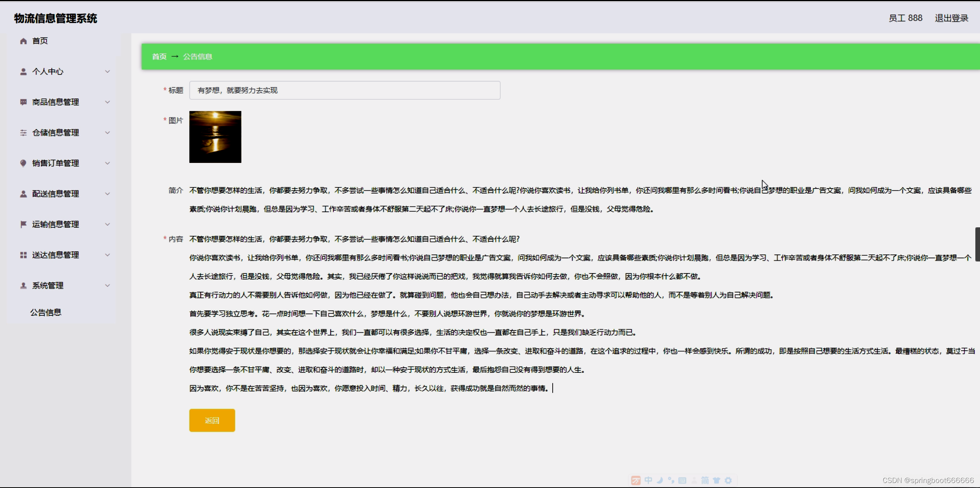980x488 pixels.
Task: Expand the 商品信息管理 chevron
Action: (x=108, y=102)
